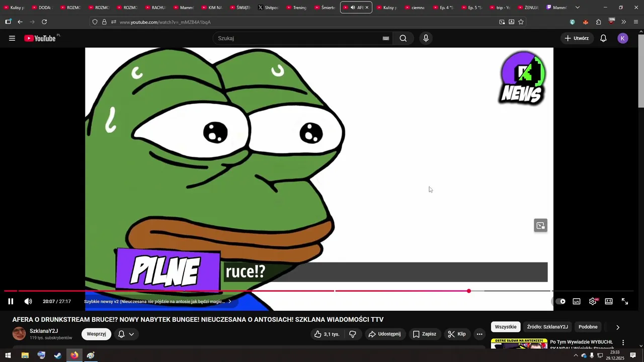Open picture-in-picture icon in the address bar
The width and height of the screenshot is (644, 362).
pos(502,22)
